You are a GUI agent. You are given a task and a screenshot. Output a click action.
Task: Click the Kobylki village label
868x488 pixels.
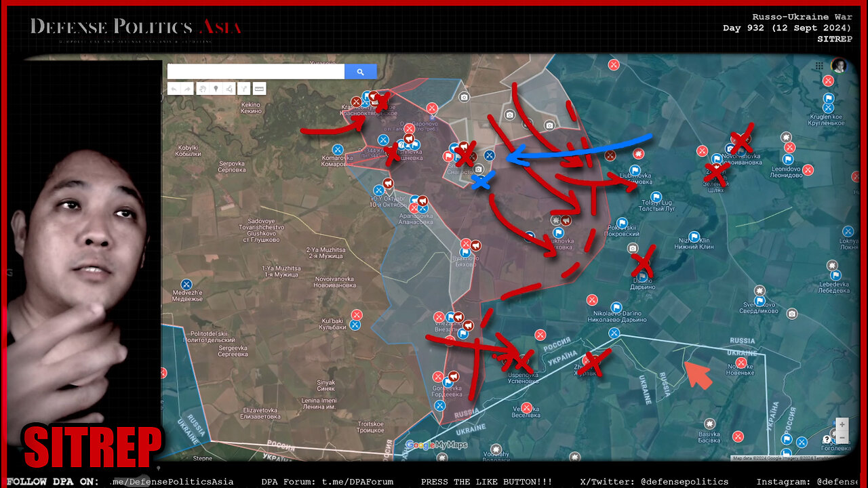pos(186,150)
